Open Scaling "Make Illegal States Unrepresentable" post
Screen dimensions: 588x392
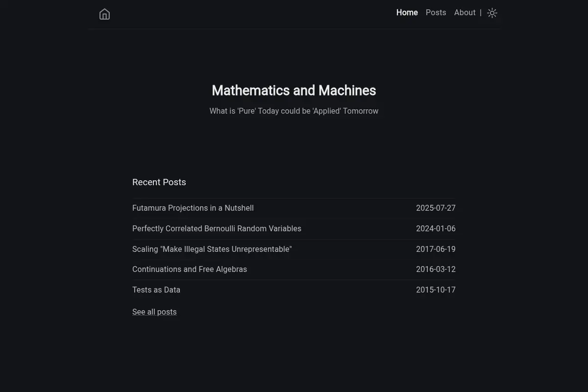pos(212,249)
